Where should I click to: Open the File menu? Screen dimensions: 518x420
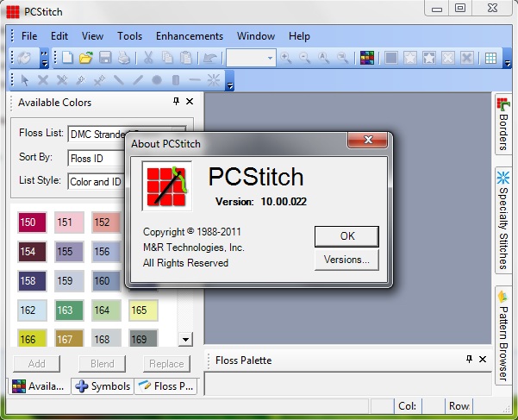pos(29,35)
